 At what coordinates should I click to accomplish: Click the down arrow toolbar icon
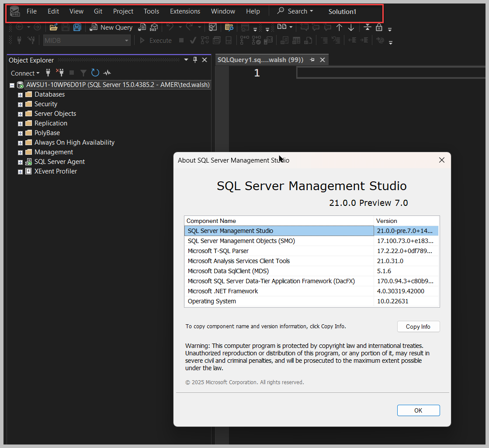tap(351, 28)
